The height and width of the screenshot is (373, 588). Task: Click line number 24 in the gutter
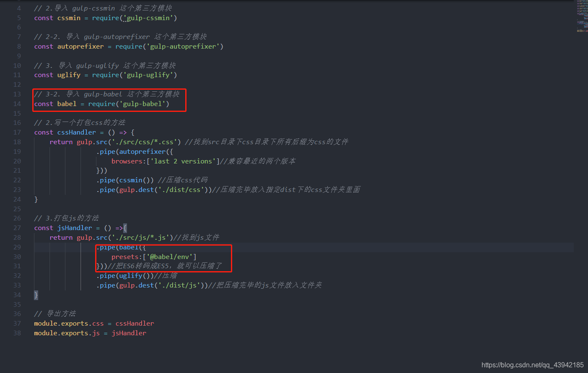(17, 199)
